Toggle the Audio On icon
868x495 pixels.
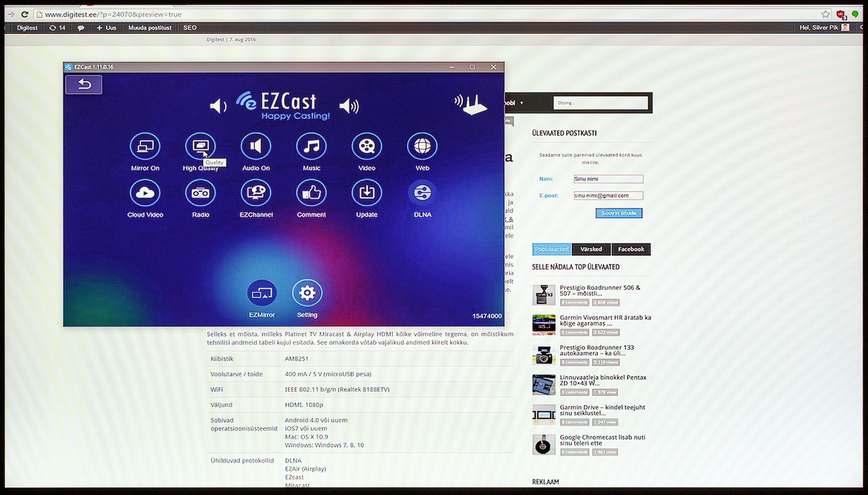256,147
